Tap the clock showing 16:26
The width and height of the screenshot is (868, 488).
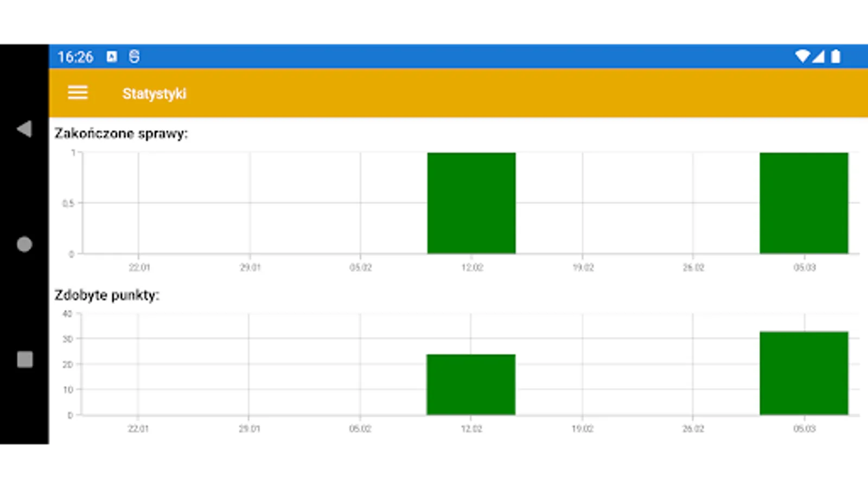click(x=76, y=56)
